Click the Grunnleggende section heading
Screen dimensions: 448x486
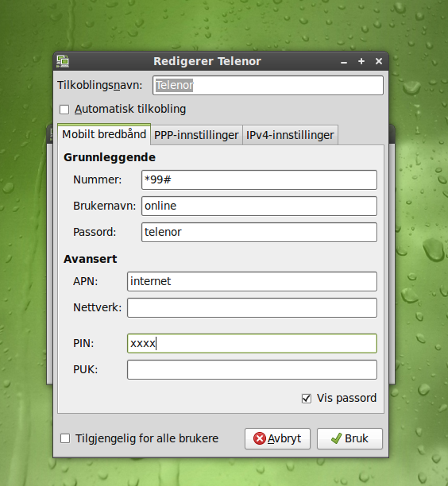[x=110, y=157]
